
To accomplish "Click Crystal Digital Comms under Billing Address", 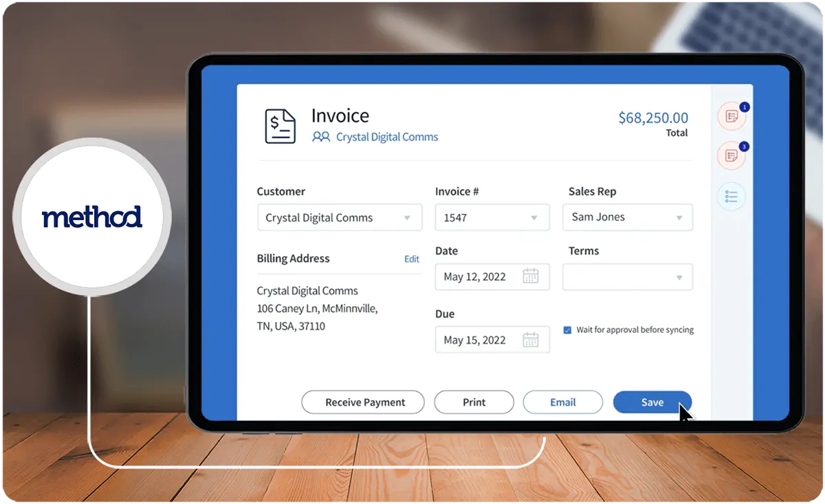I will tap(307, 291).
